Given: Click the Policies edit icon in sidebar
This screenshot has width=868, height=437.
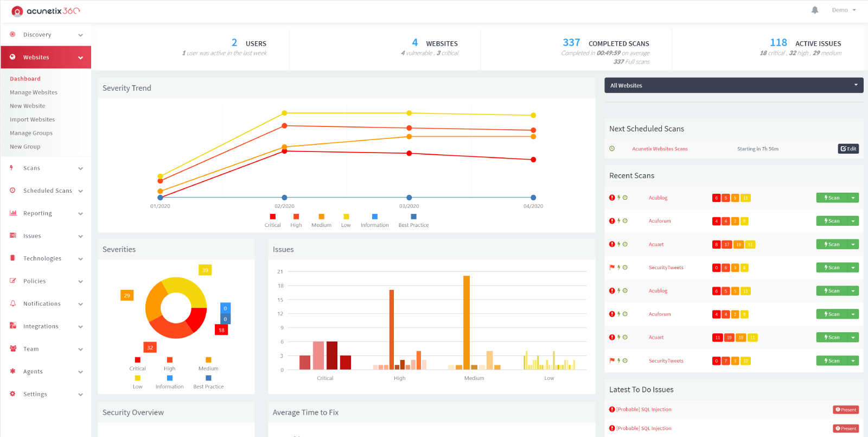Looking at the screenshot, I should click(13, 281).
